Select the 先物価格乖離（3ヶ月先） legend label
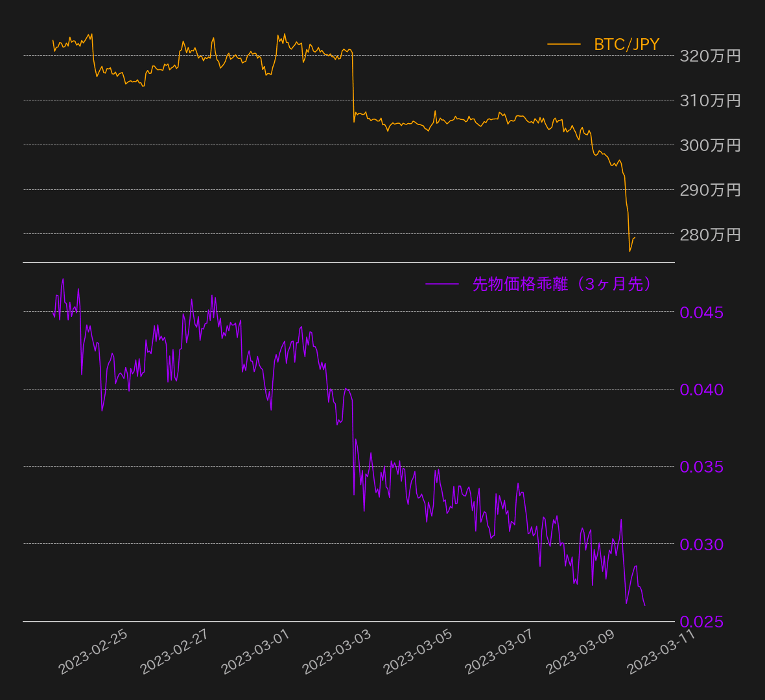Viewport: 765px width, 700px height. tap(561, 284)
